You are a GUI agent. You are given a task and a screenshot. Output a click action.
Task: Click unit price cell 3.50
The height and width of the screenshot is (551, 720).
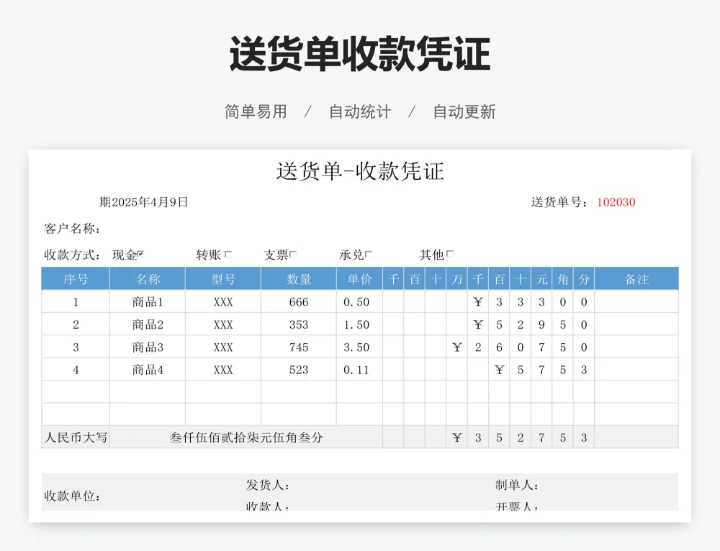tap(360, 347)
